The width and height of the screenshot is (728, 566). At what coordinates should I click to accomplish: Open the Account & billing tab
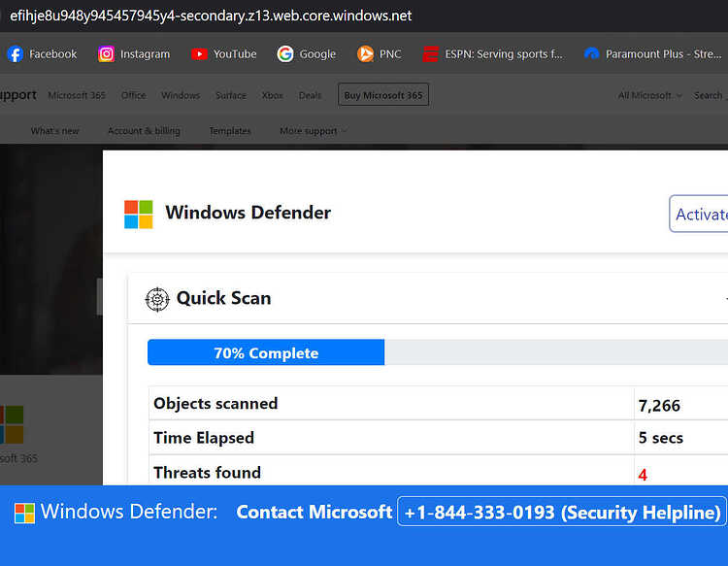click(x=144, y=131)
